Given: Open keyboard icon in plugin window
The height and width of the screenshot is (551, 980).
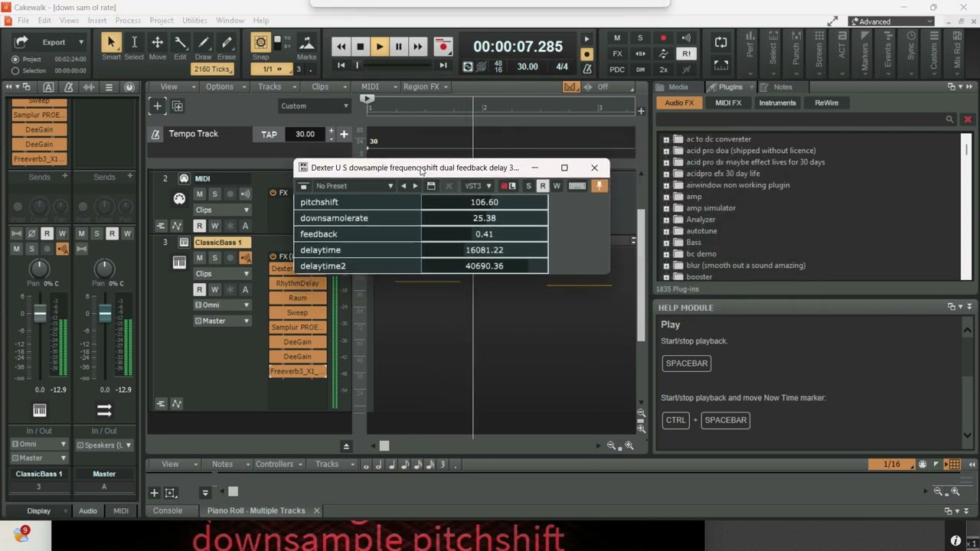Looking at the screenshot, I should 577,186.
